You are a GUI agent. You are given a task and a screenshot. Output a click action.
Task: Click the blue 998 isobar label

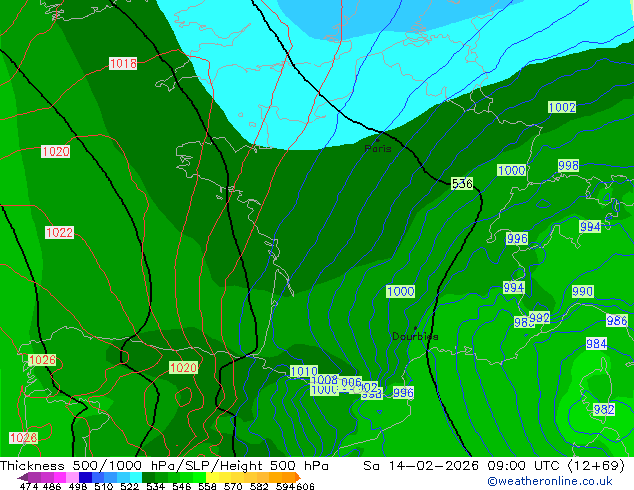(x=568, y=165)
